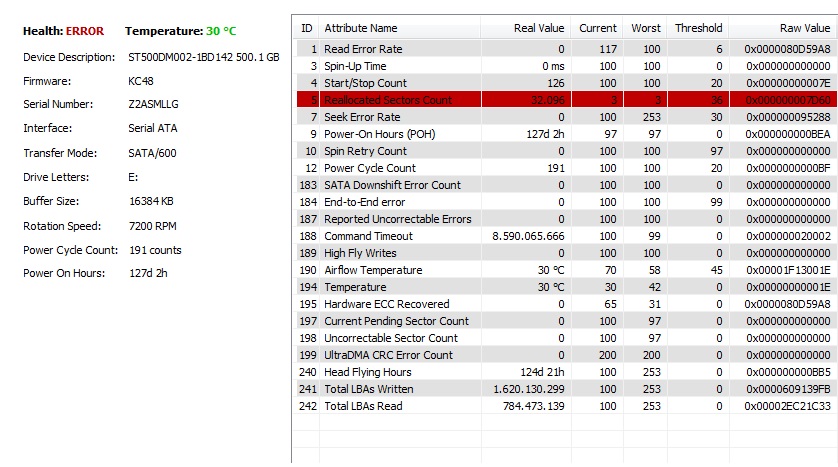Viewport: 838px width, 467px height.
Task: Click the rotation speed 7200 RPM
Action: click(x=152, y=226)
